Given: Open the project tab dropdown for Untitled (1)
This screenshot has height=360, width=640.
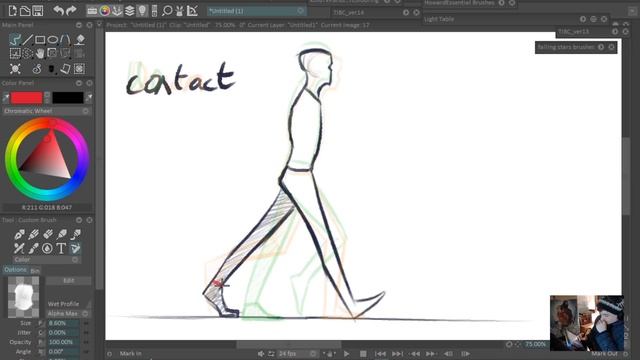Looking at the screenshot, I should [x=300, y=11].
